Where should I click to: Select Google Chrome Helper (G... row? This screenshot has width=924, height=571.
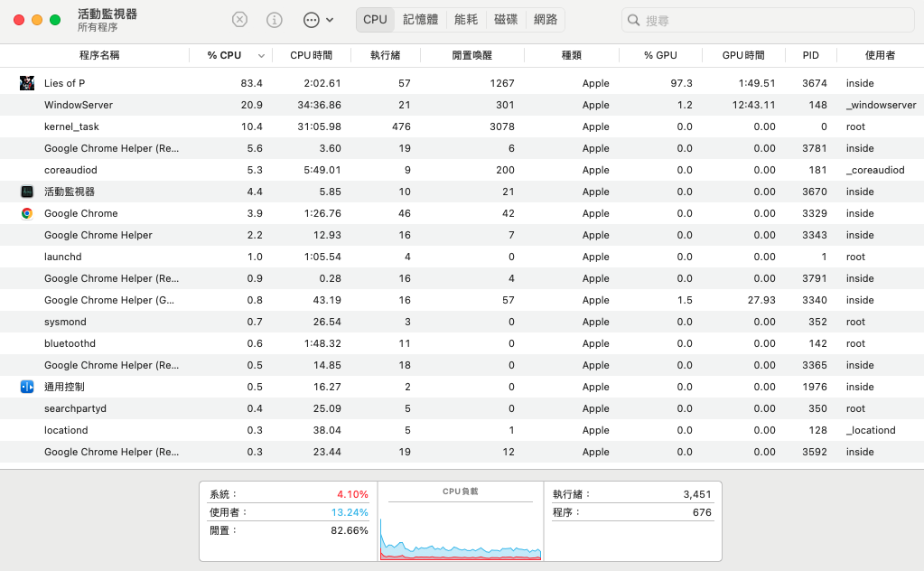tap(462, 300)
